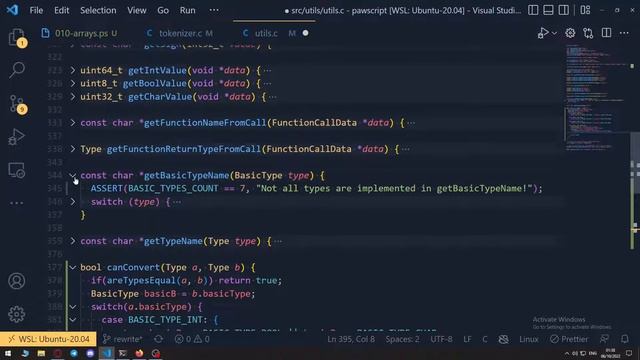Expand folded getTypeName function

point(73,241)
